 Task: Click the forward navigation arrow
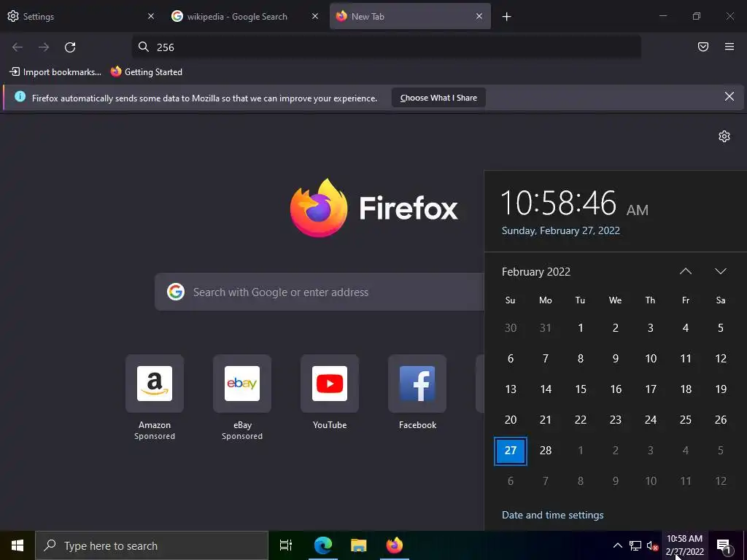click(44, 47)
